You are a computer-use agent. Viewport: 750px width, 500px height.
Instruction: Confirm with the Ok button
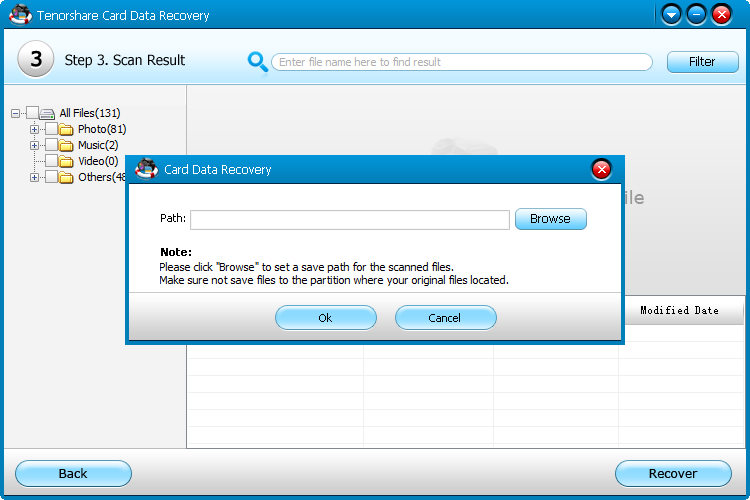click(326, 318)
